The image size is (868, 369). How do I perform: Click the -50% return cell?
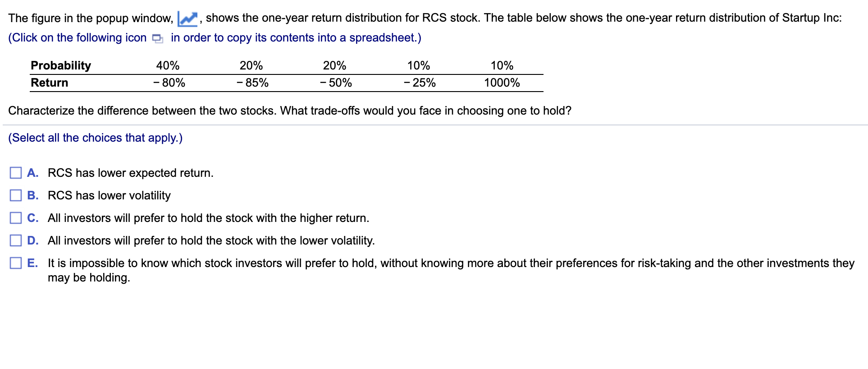(x=336, y=83)
